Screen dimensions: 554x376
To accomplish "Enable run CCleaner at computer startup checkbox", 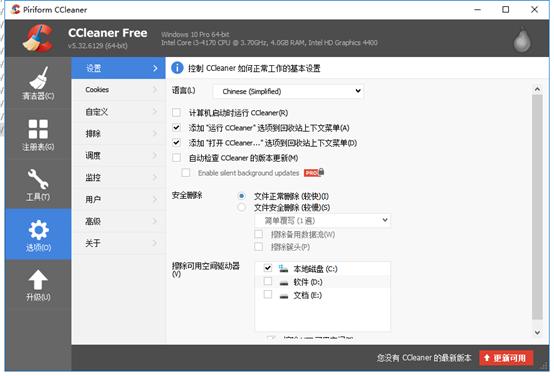I will coord(176,113).
